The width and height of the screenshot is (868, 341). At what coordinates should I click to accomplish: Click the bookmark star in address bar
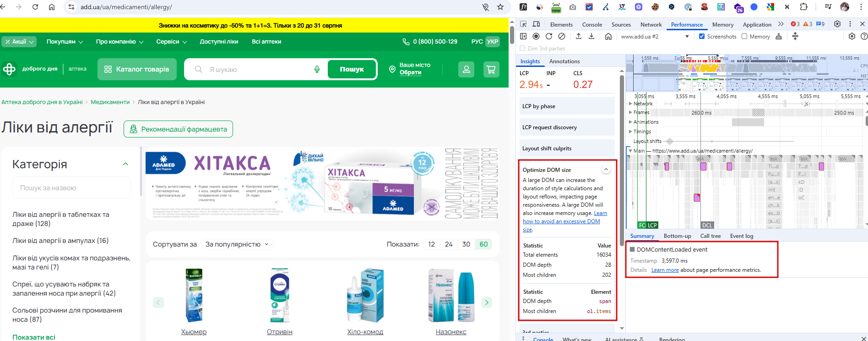tap(500, 7)
